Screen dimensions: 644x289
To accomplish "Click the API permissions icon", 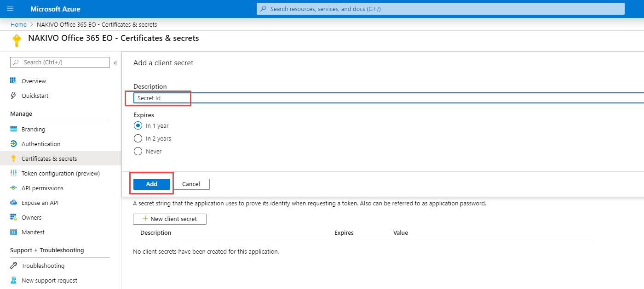I will [13, 188].
